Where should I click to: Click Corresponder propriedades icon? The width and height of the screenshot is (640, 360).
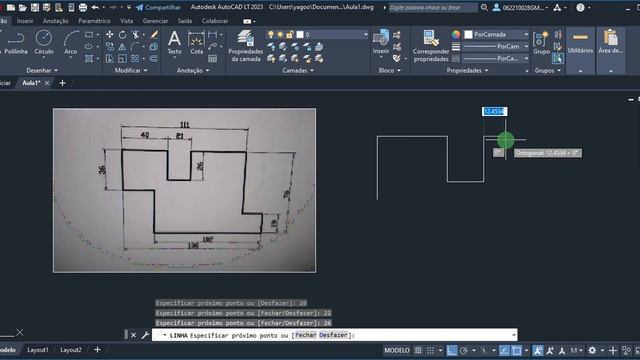(x=431, y=46)
